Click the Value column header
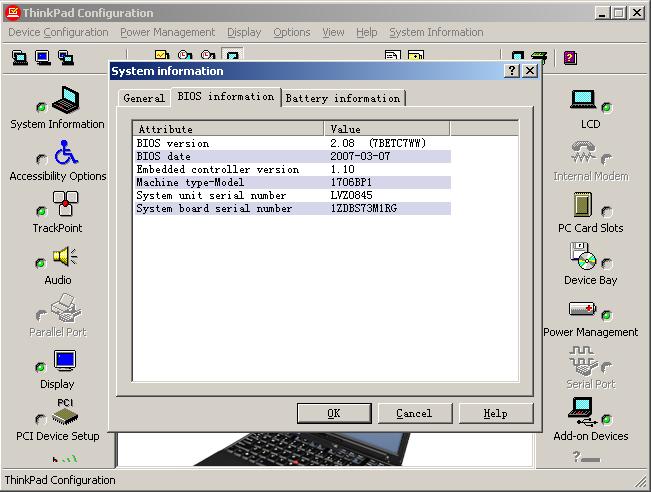Image resolution: width=651 pixels, height=492 pixels. click(387, 129)
